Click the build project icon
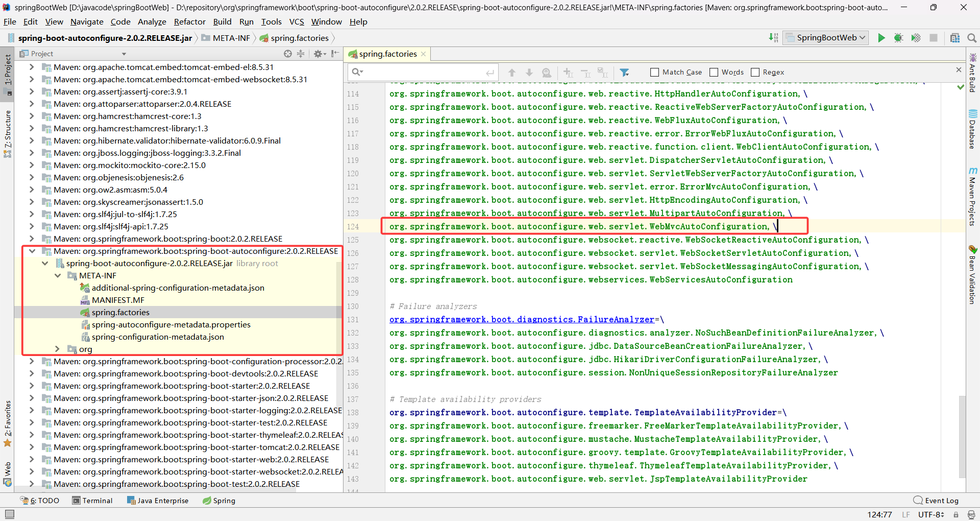The image size is (980, 521). (x=774, y=38)
